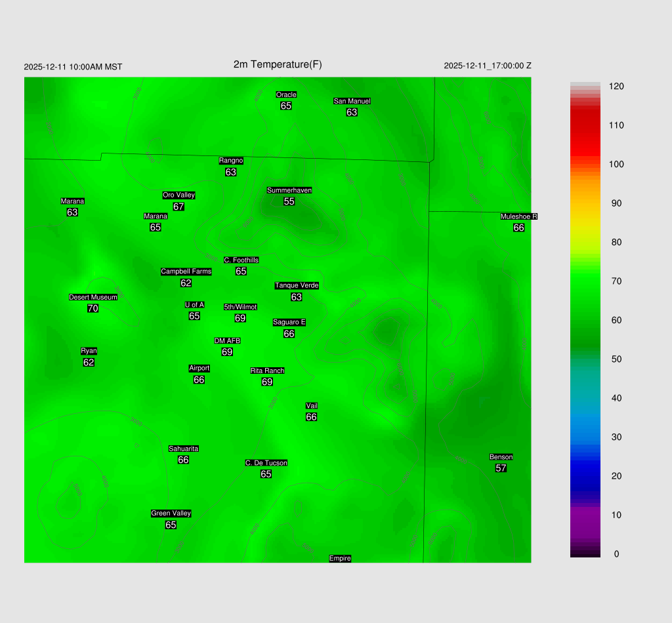Click the 2m Temperature(F) chart title

tap(278, 64)
